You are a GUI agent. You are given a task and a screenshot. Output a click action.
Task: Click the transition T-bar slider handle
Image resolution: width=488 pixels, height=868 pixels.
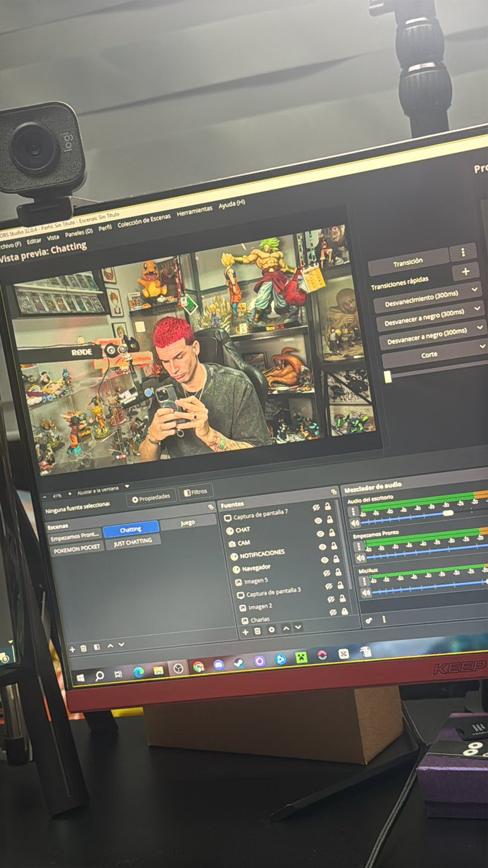pos(388,376)
